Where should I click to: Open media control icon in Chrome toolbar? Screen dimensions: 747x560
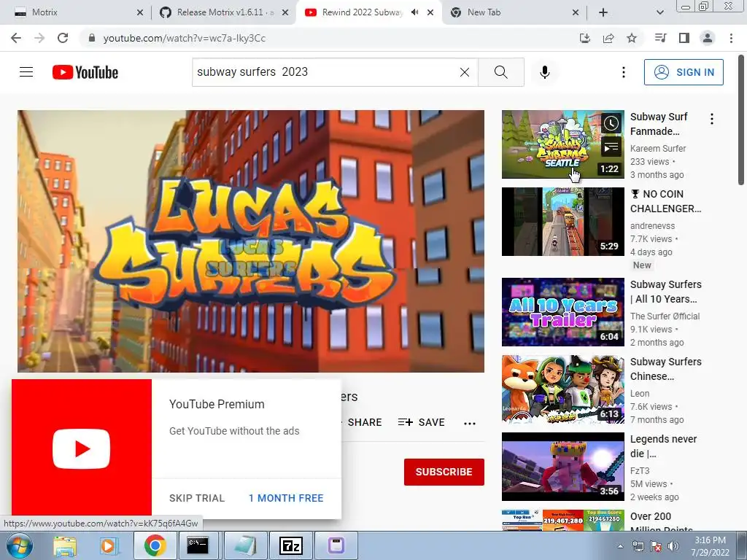pos(660,38)
